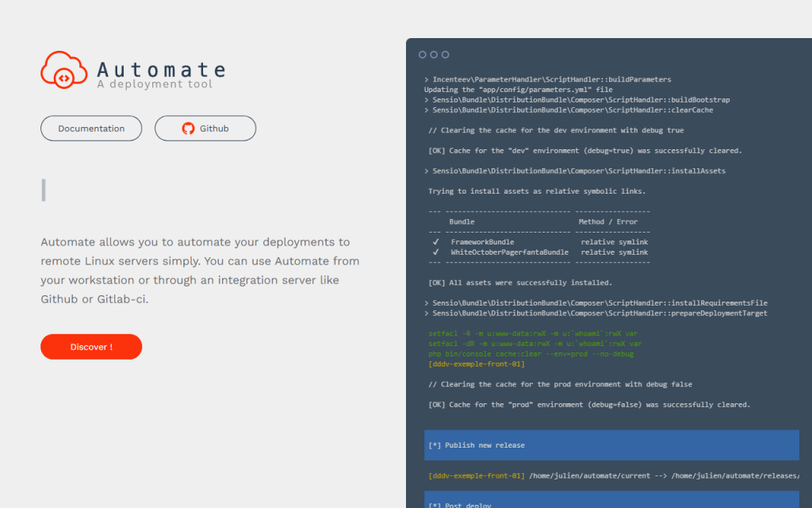Click the third terminal window dot
This screenshot has height=508, width=812.
coord(446,55)
